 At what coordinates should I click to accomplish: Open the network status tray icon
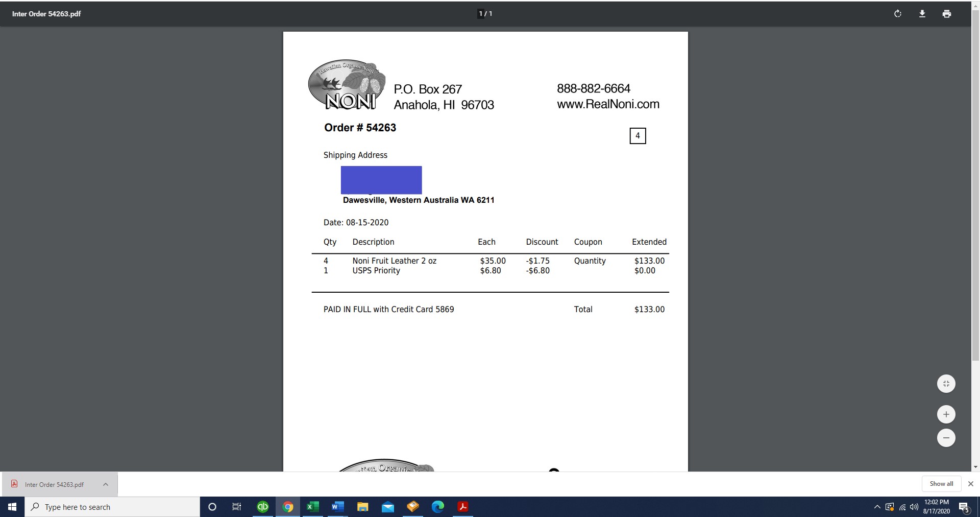[x=902, y=507]
